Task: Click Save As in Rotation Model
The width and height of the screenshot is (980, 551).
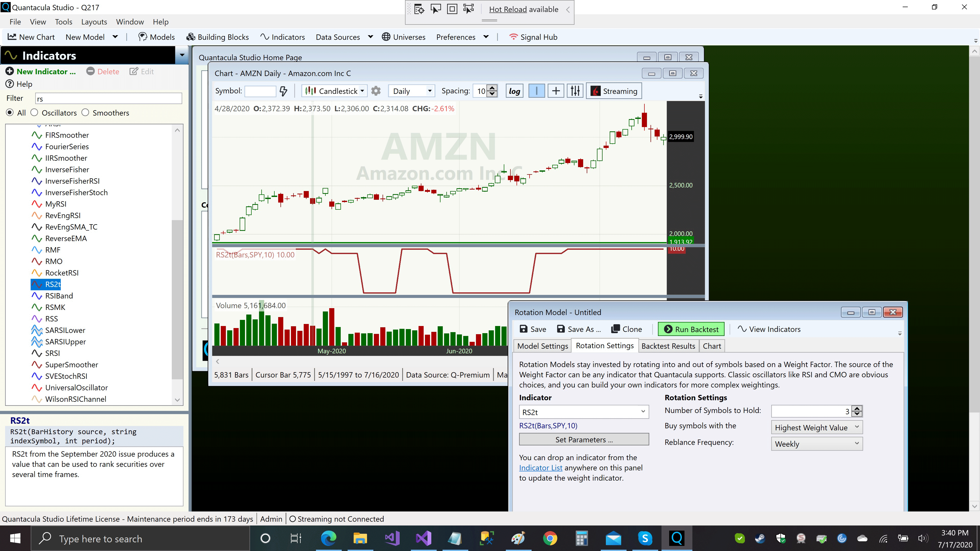Action: [x=579, y=329]
